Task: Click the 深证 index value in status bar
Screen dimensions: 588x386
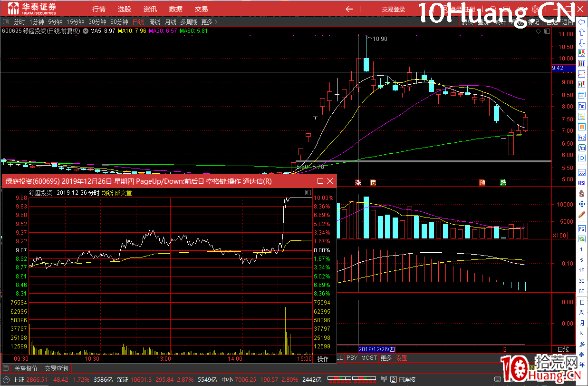Action: pyautogui.click(x=141, y=380)
